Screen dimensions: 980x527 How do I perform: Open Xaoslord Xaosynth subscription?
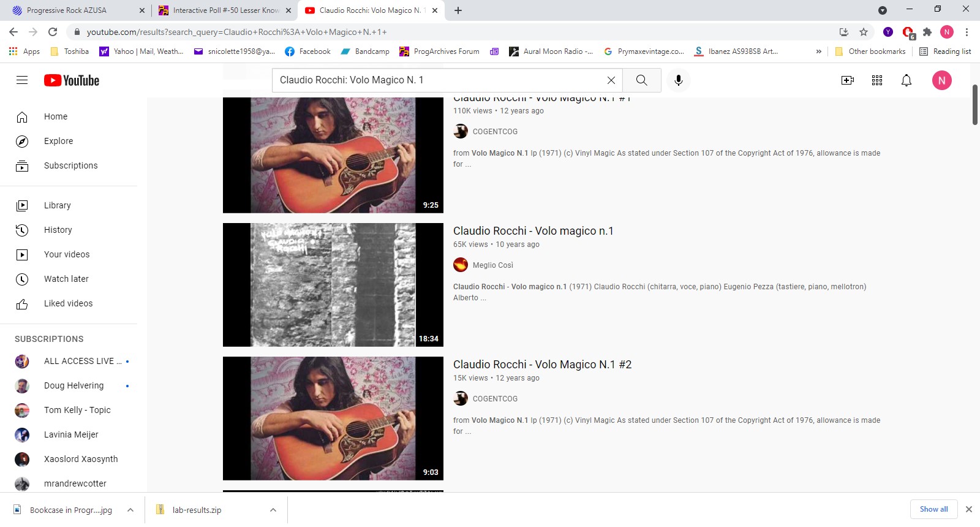[x=69, y=459]
